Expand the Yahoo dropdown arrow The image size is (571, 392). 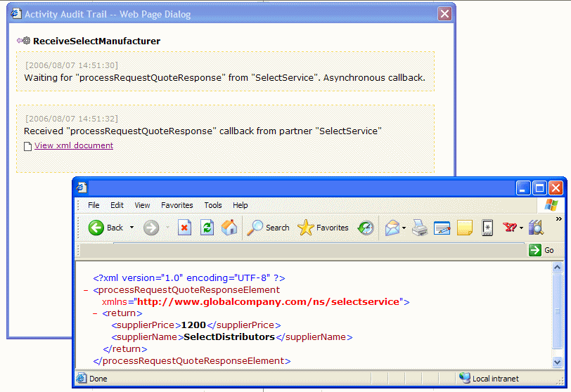coord(522,228)
